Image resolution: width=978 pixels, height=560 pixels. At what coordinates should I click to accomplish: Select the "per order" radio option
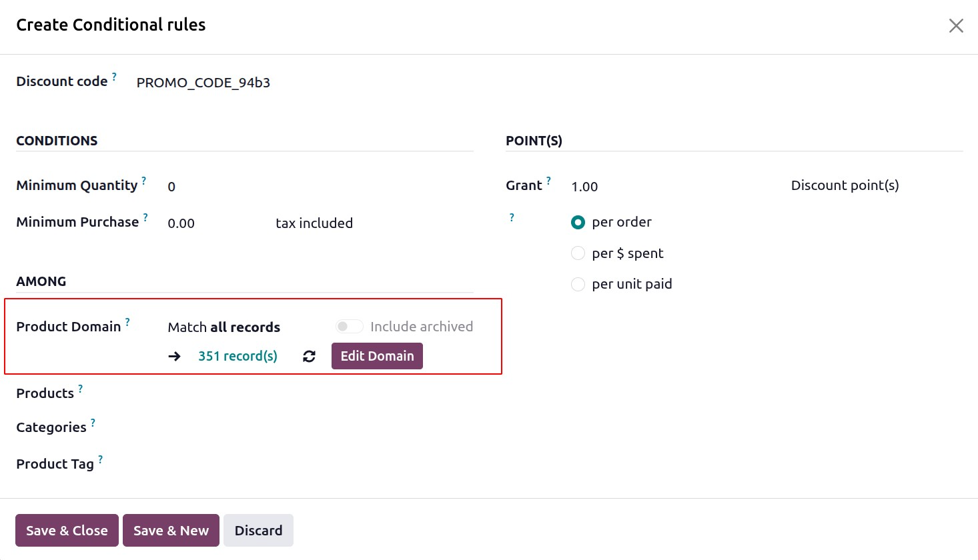578,223
